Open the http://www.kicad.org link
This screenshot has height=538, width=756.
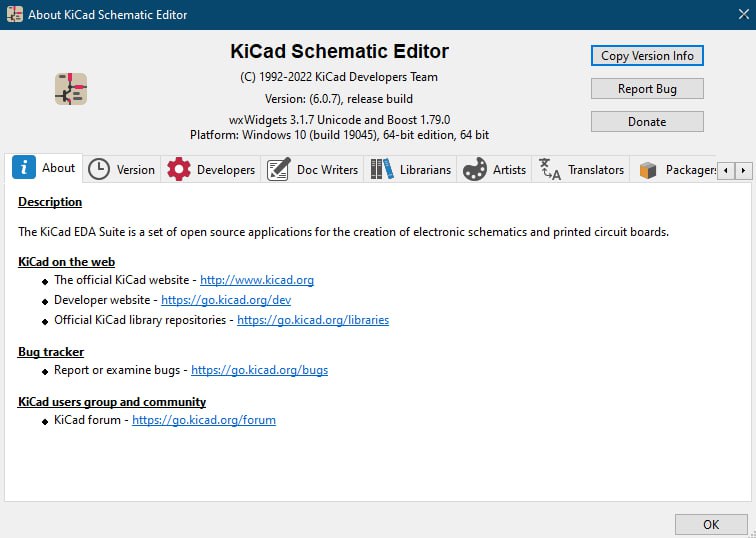(x=257, y=280)
